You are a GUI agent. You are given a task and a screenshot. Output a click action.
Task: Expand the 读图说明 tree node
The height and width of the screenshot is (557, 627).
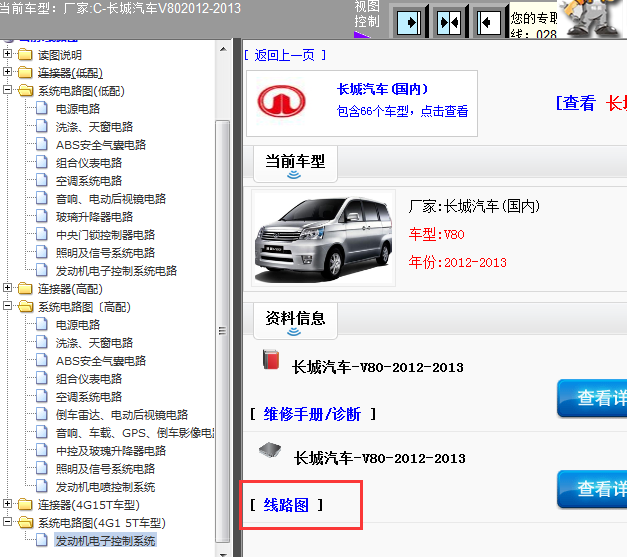pos(7,53)
